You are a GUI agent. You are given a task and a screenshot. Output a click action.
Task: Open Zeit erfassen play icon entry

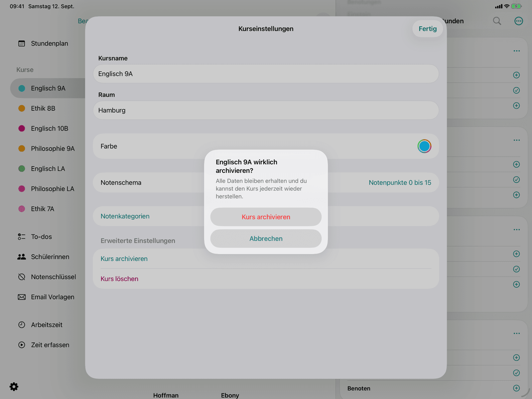50,345
